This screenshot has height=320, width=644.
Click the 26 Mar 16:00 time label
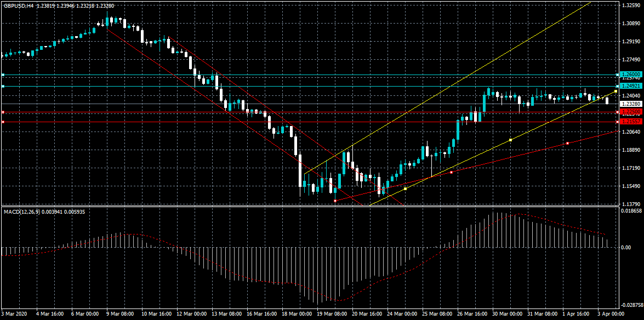click(473, 313)
